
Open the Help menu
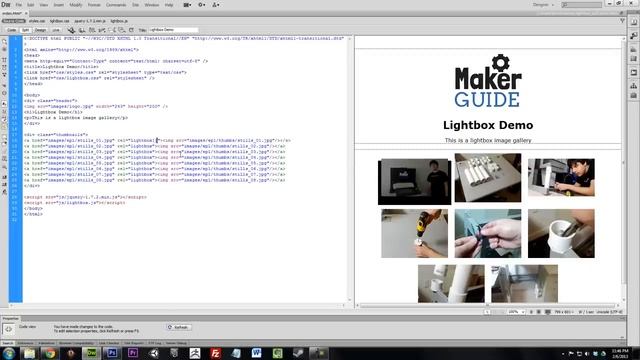click(x=169, y=5)
